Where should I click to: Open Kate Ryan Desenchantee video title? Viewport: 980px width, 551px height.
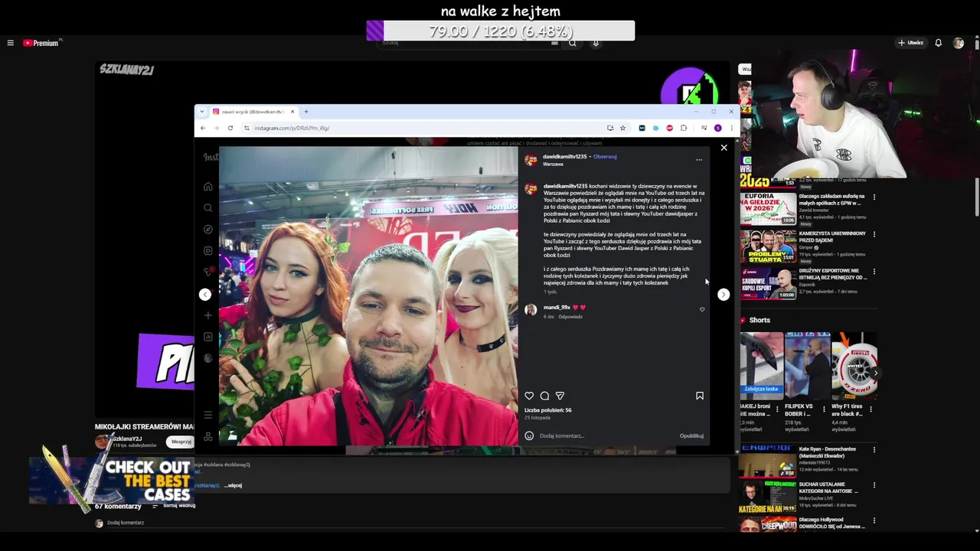click(827, 452)
